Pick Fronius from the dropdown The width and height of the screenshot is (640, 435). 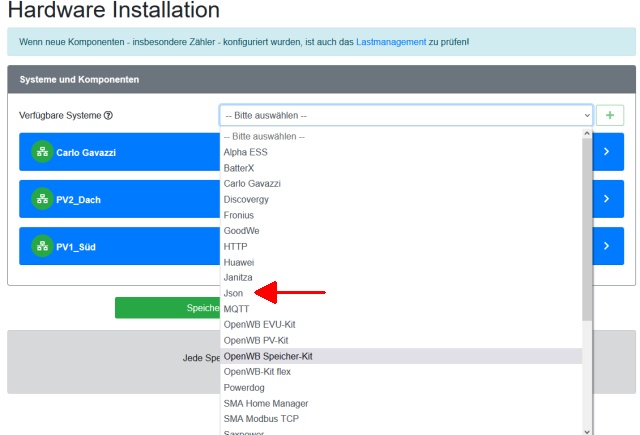[401, 215]
